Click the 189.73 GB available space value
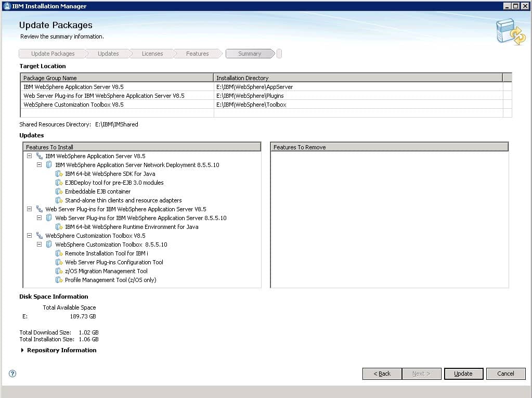The height and width of the screenshot is (398, 532). point(83,316)
